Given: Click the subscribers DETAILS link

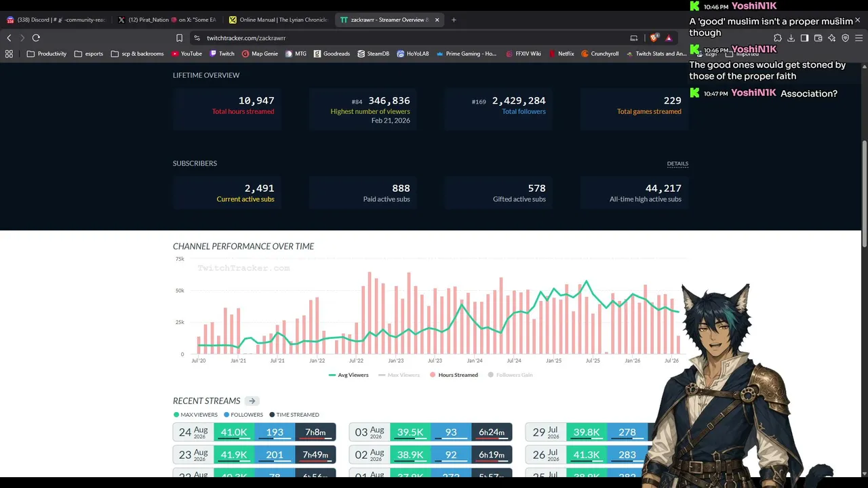Looking at the screenshot, I should [677, 163].
